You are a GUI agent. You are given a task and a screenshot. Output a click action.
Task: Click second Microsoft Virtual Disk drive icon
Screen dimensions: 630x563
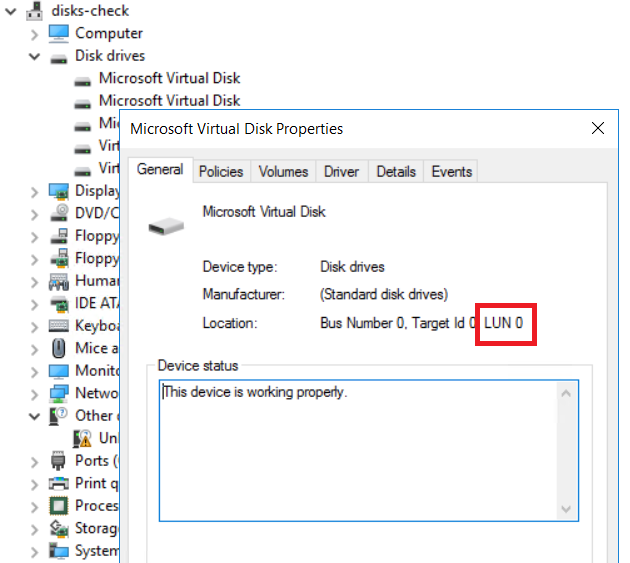(82, 104)
